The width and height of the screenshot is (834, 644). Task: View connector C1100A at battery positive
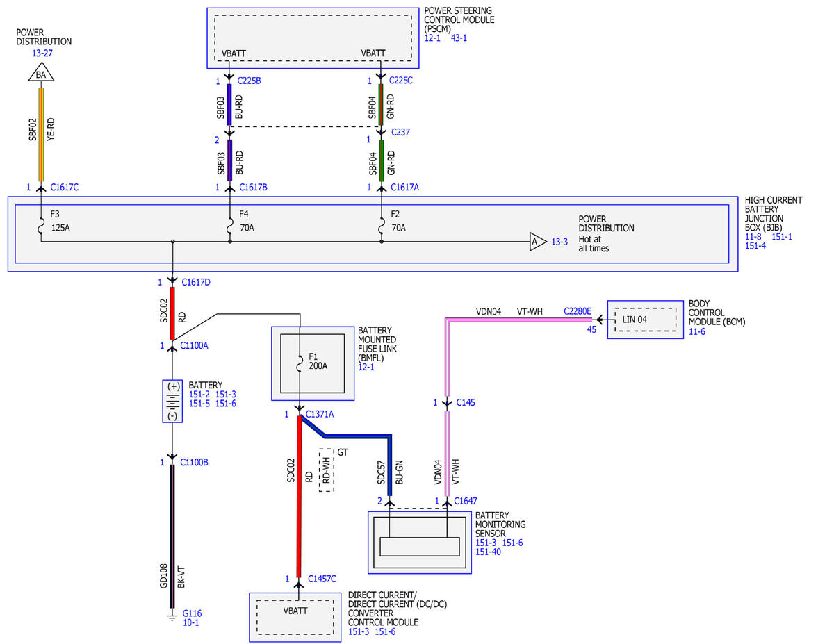pos(194,345)
